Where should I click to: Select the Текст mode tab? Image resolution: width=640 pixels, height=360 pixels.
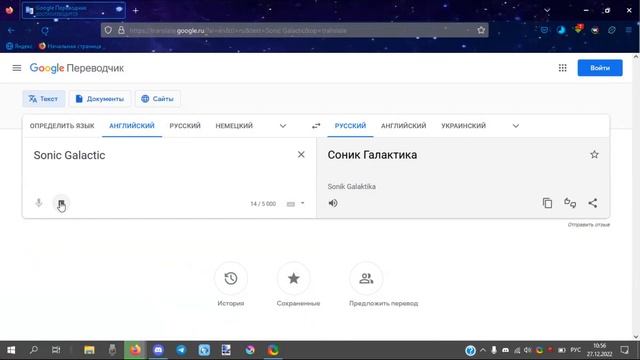[x=44, y=99]
